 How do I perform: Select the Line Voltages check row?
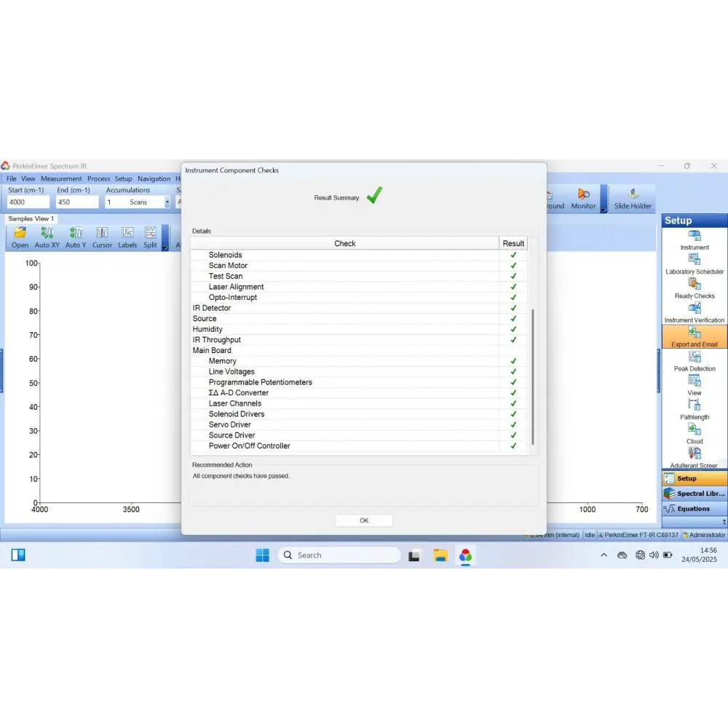click(359, 371)
